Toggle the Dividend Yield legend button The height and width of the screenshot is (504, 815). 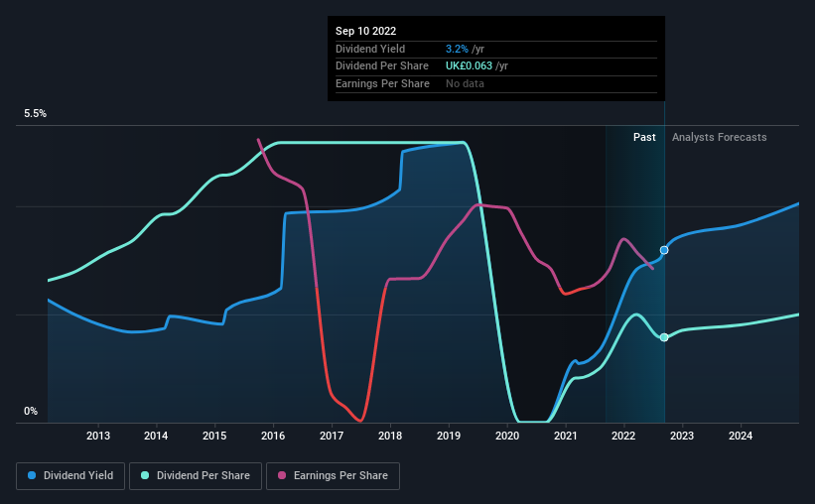tap(70, 476)
